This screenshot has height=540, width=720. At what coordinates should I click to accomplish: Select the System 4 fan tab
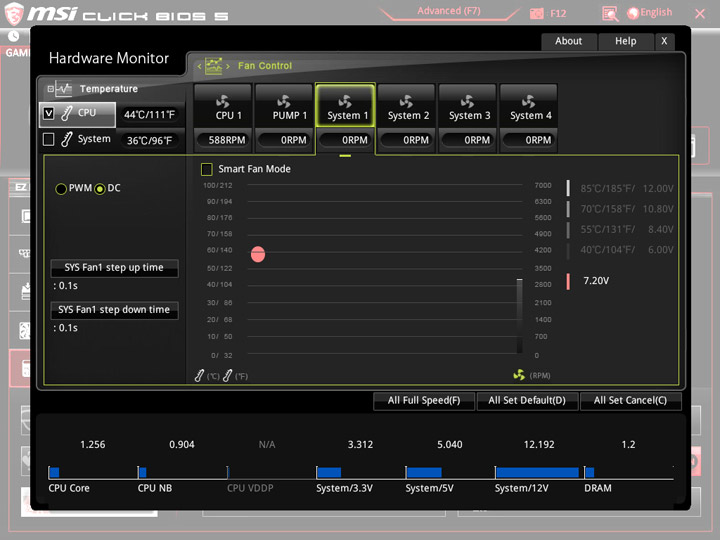pyautogui.click(x=529, y=106)
